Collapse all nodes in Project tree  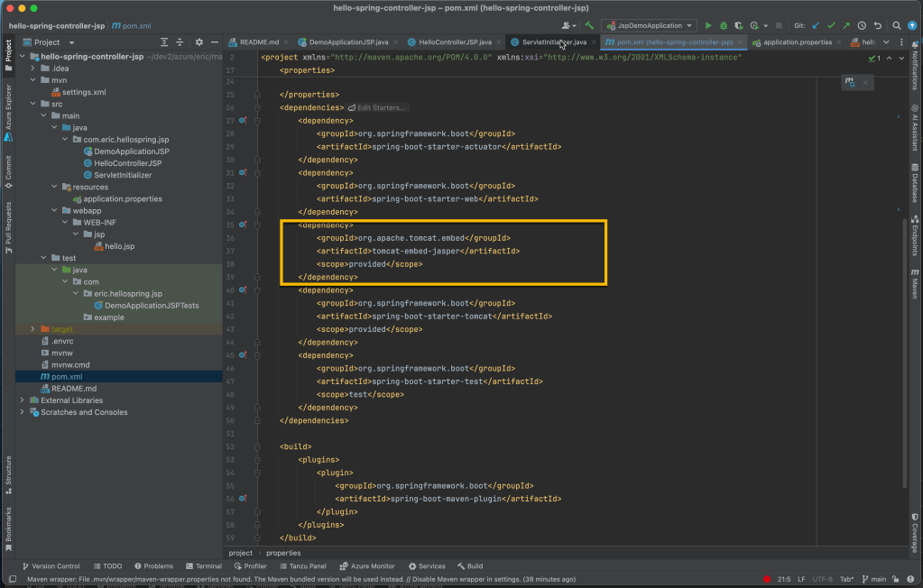click(180, 42)
